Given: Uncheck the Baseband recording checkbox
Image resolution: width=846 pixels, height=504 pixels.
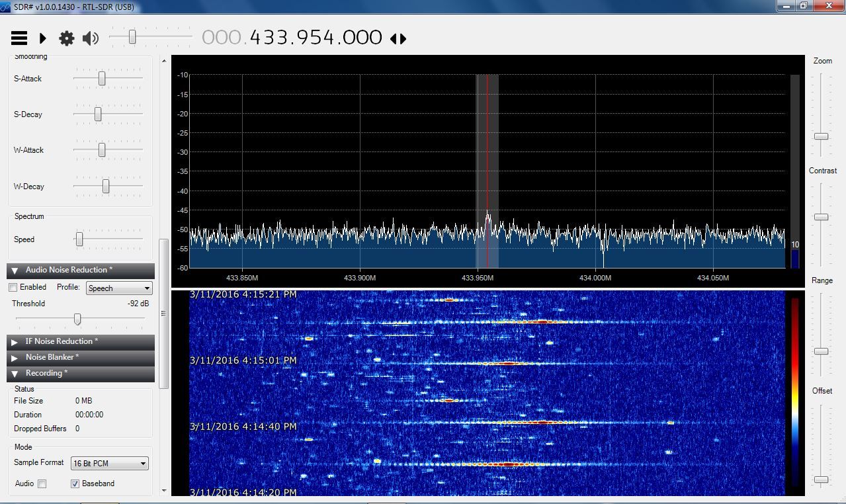Looking at the screenshot, I should click(x=75, y=483).
